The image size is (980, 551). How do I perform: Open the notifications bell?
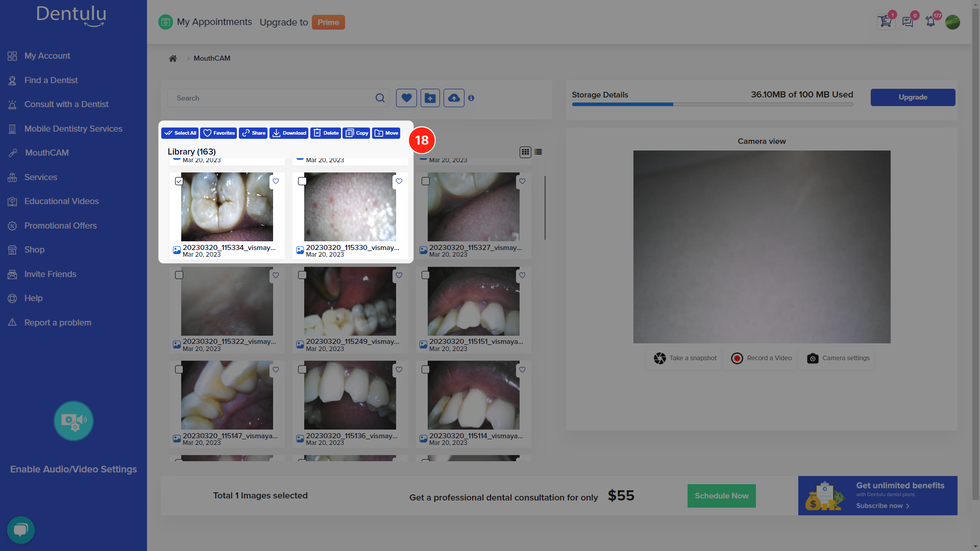[x=930, y=22]
